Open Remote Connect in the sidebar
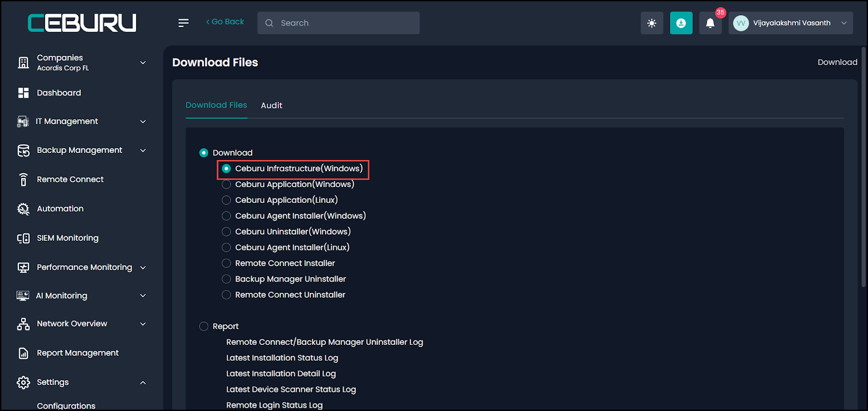Image resolution: width=868 pixels, height=411 pixels. tap(70, 179)
